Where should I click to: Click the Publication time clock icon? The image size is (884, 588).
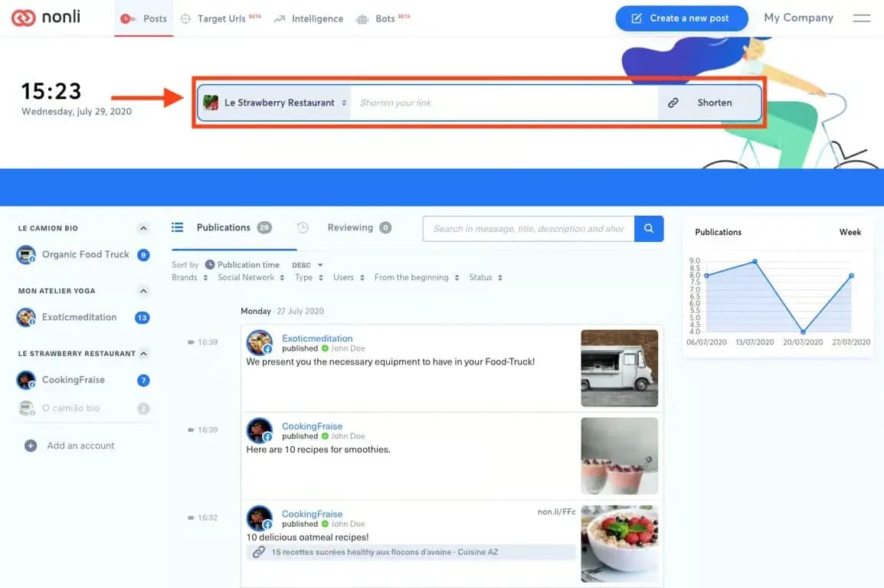coord(210,265)
